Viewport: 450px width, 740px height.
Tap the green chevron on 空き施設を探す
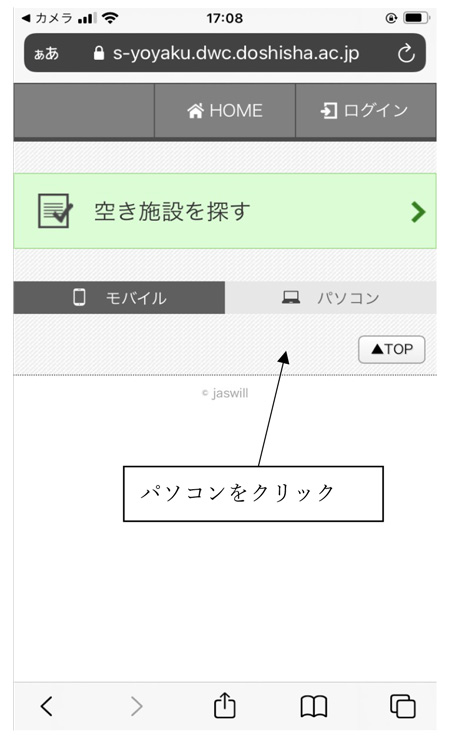pos(418,212)
